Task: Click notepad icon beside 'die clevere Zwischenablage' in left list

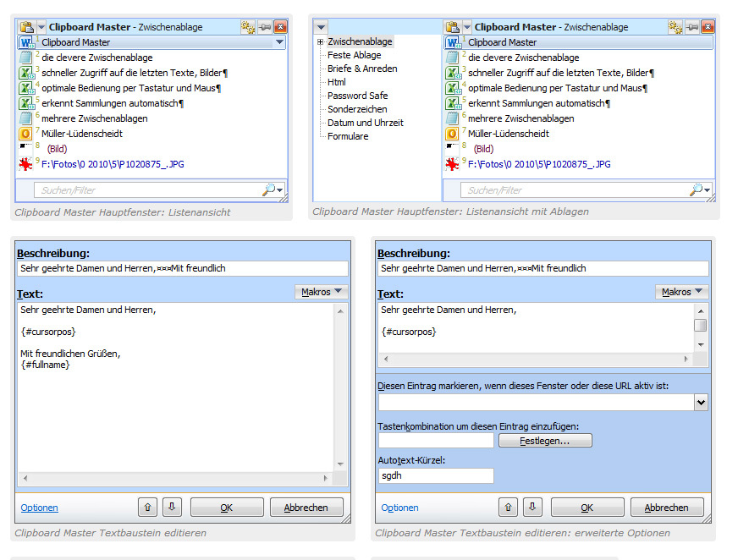Action: pos(25,58)
